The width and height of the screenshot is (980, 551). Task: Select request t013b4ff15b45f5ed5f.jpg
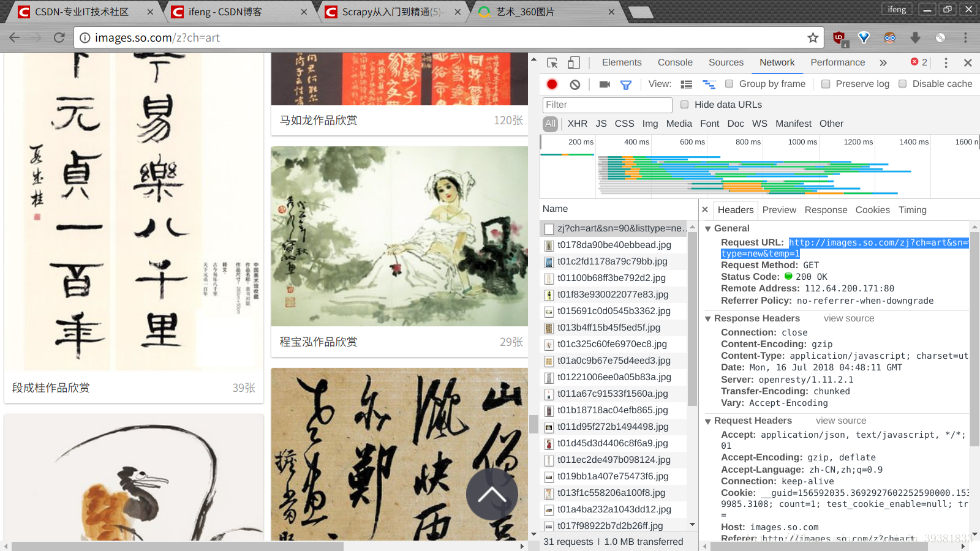[613, 328]
